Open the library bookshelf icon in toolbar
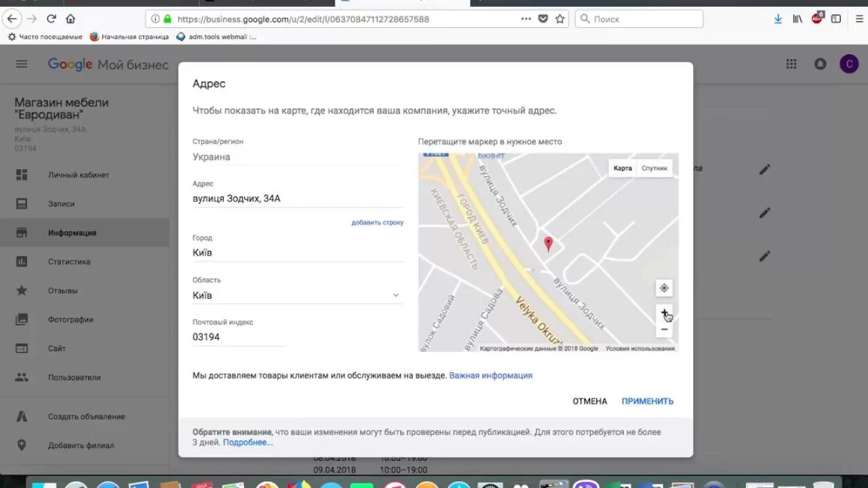 click(797, 19)
